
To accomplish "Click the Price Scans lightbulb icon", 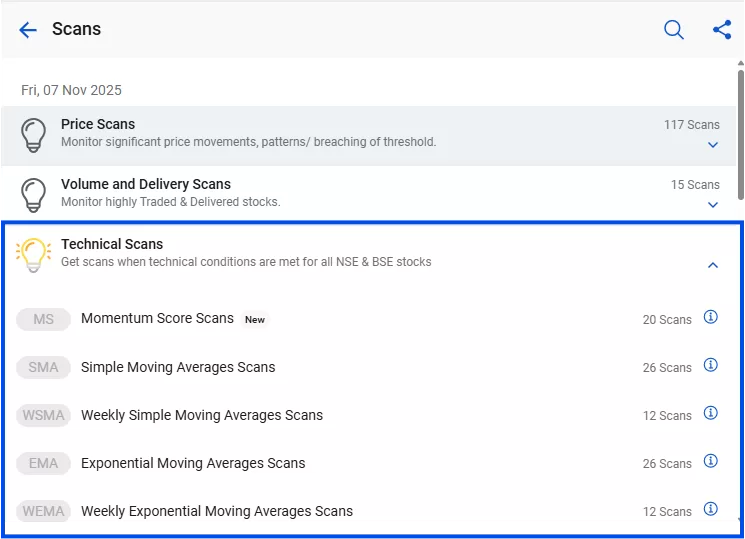I will (34, 134).
